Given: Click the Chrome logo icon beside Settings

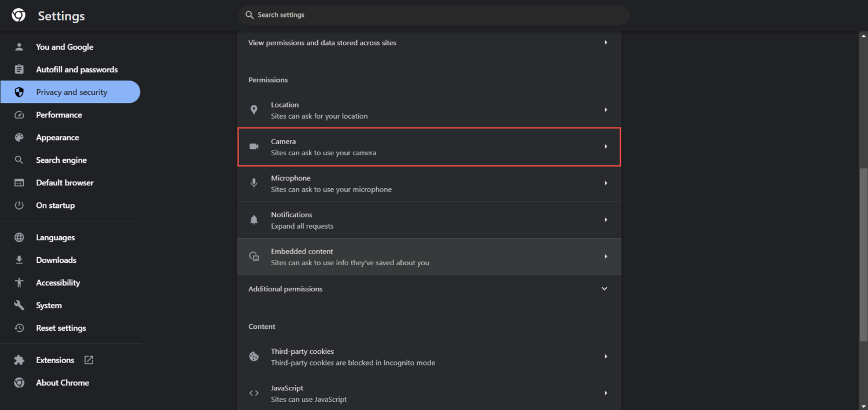Looking at the screenshot, I should click(19, 16).
